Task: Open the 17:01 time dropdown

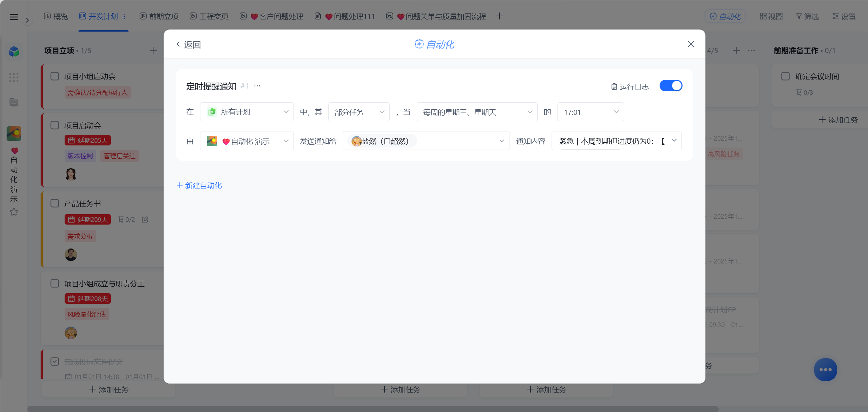Action: coord(590,112)
